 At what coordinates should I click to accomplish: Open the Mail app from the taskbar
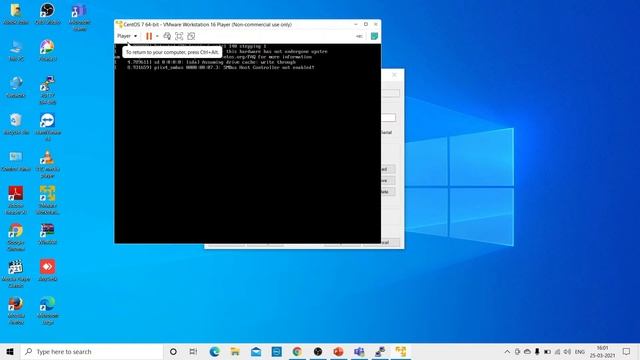pyautogui.click(x=256, y=351)
